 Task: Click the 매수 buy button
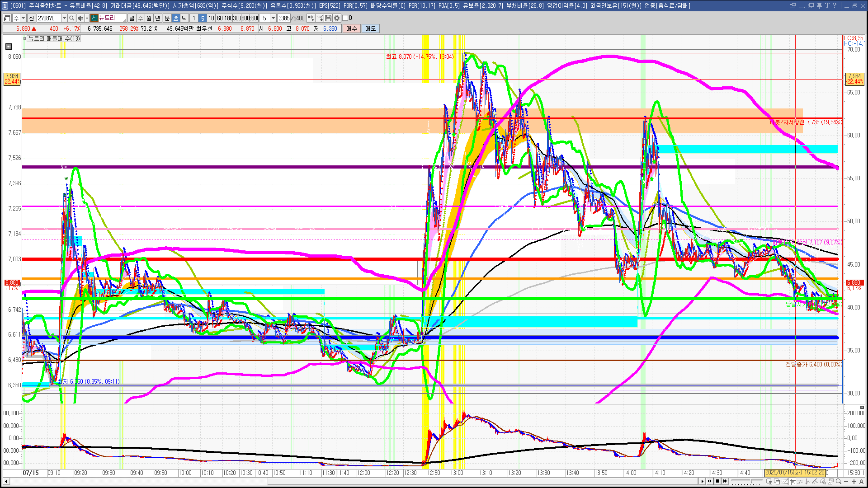coord(352,28)
